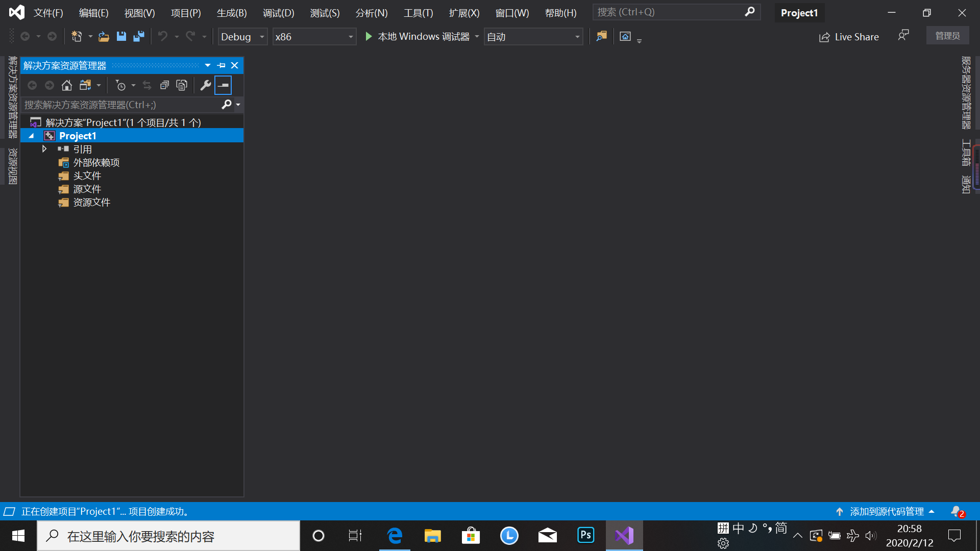Screen dimensions: 980x551
Task: Expand the 引用 references tree node
Action: pyautogui.click(x=44, y=149)
